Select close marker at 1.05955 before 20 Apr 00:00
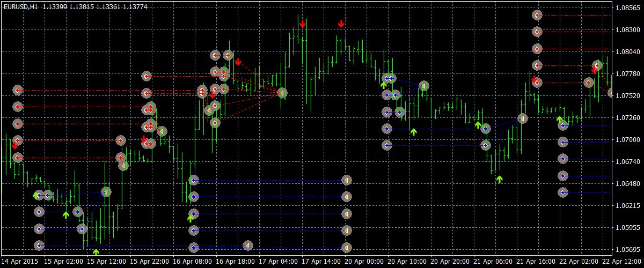 pyautogui.click(x=346, y=230)
